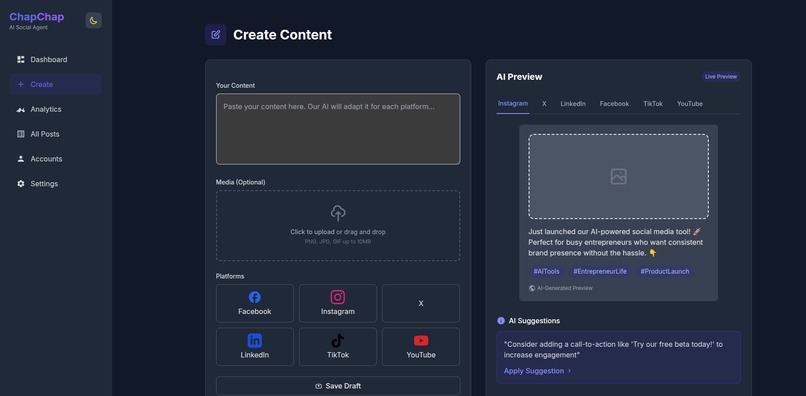Viewport: 806px width, 396px height.
Task: Switch to the YouTube preview tab
Action: point(689,103)
